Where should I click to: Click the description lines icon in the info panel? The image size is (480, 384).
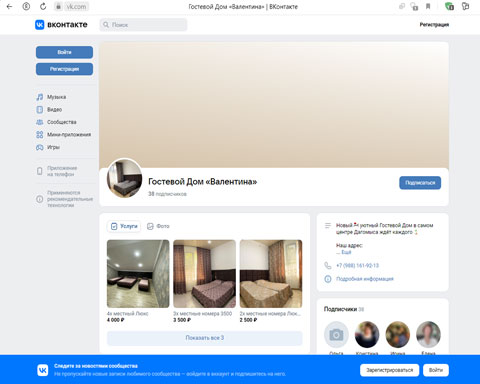click(328, 226)
